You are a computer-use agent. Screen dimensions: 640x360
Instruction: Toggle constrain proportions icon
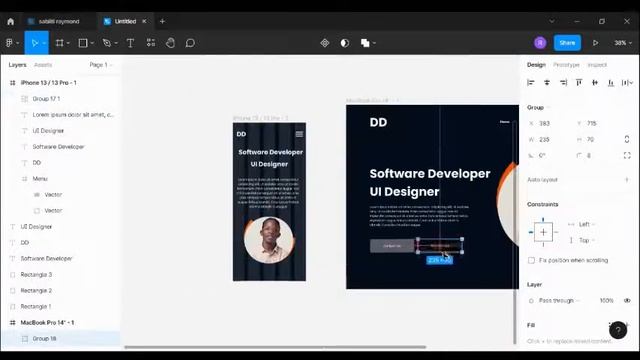(x=627, y=139)
